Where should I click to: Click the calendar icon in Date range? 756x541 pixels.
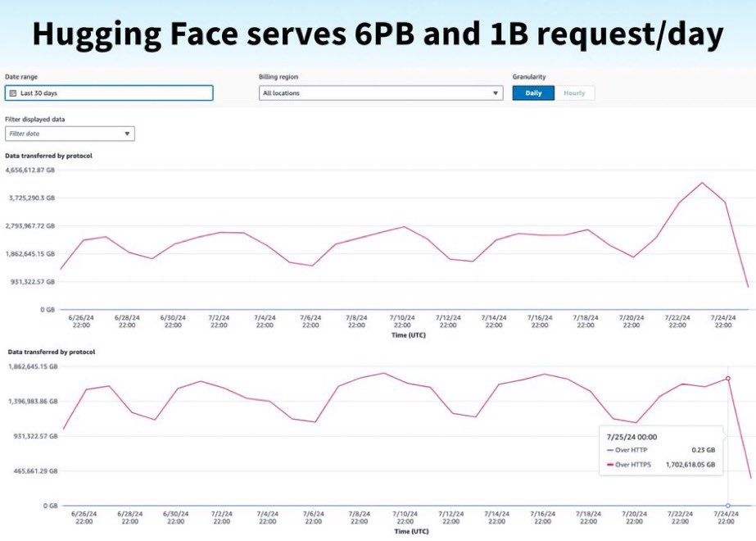pos(13,93)
